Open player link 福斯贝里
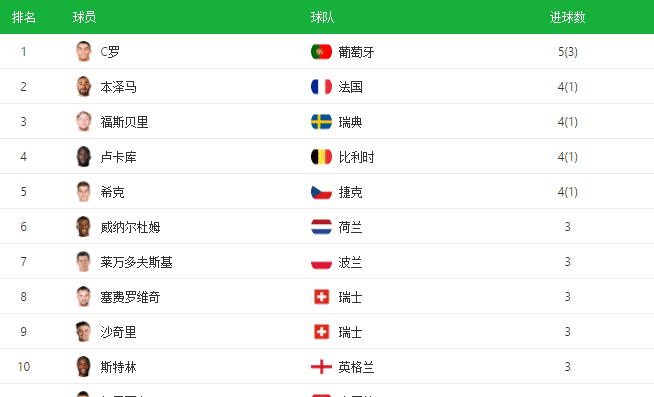654x397 pixels. coord(124,122)
